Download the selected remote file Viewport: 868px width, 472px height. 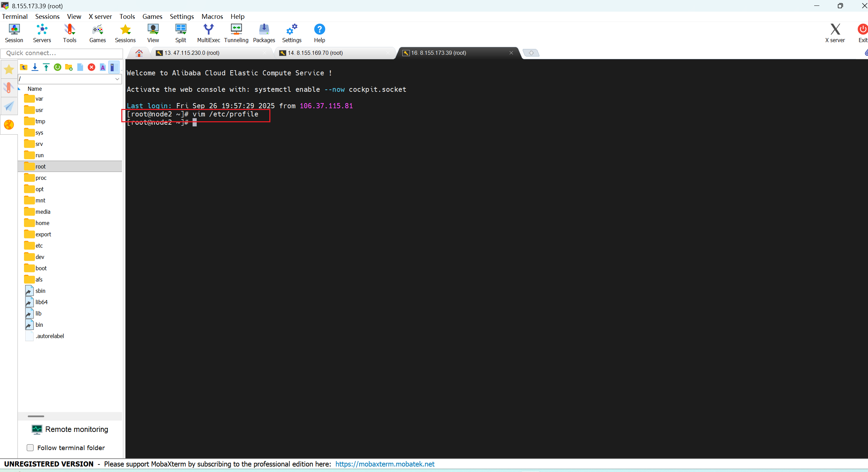(35, 67)
